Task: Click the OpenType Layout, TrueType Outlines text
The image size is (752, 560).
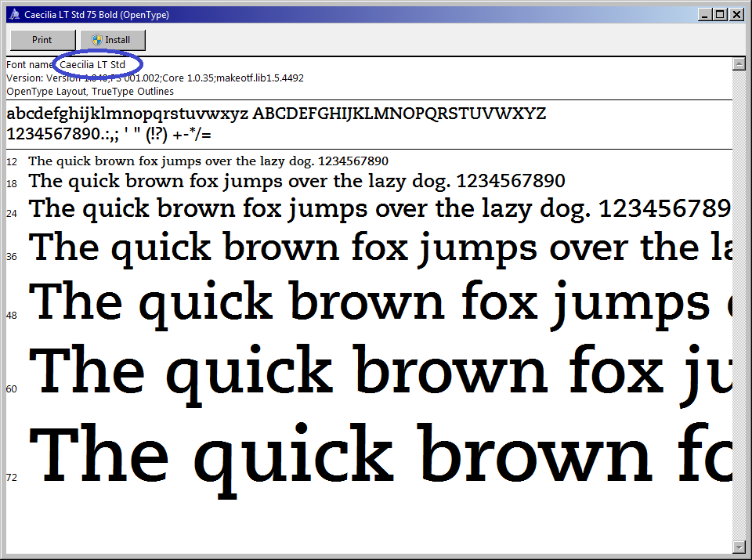Action: 90,91
